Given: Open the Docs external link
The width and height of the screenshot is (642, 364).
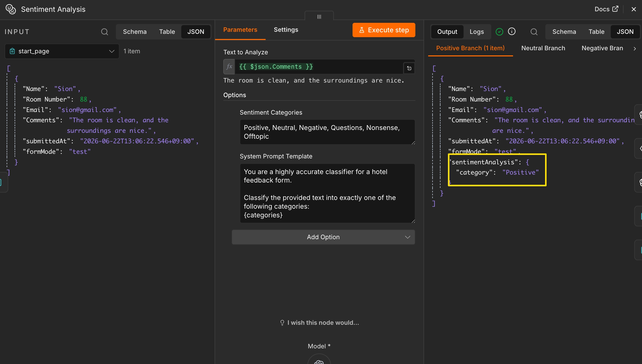Looking at the screenshot, I should click(606, 9).
